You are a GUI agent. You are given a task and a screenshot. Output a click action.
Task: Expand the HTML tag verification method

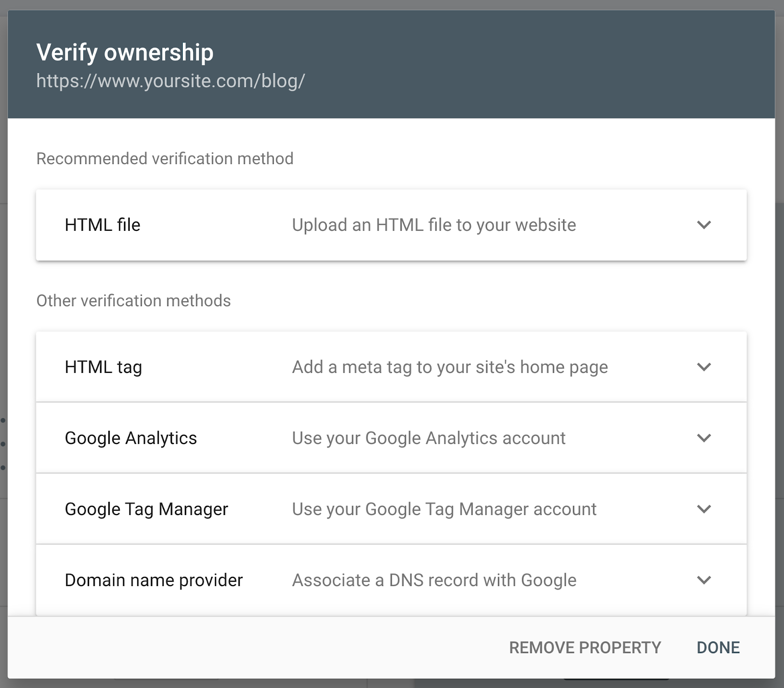click(704, 367)
